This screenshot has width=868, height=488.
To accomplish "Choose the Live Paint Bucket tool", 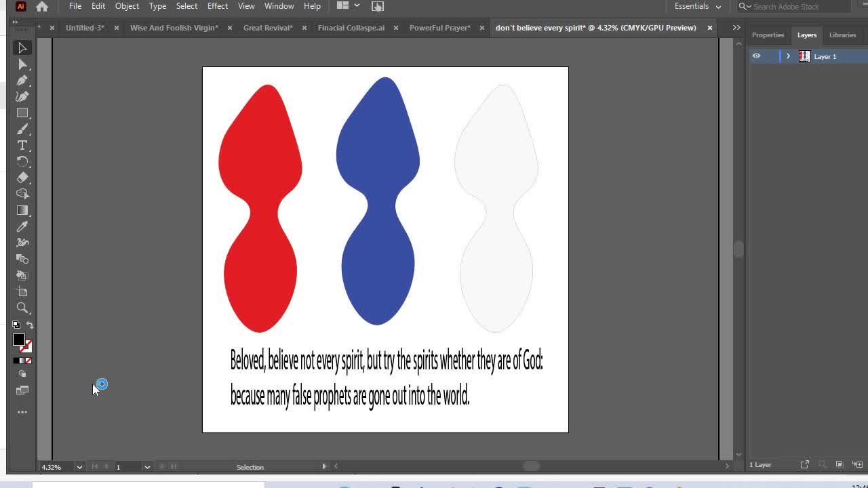I will (x=22, y=275).
